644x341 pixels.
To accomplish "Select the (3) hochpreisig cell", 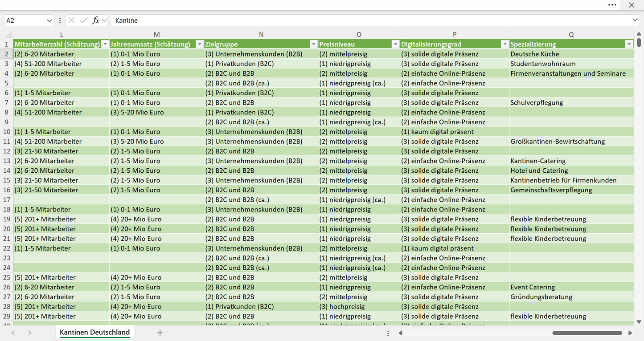I will point(359,307).
